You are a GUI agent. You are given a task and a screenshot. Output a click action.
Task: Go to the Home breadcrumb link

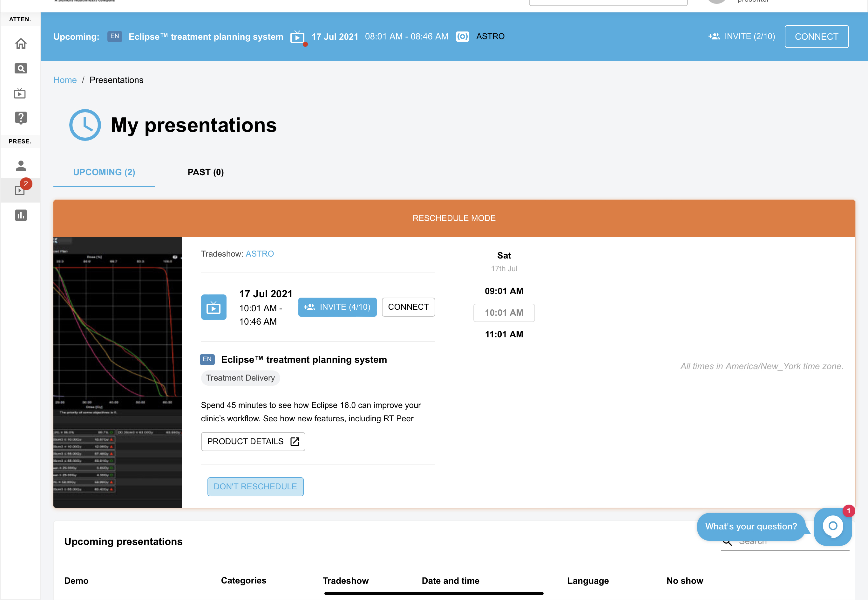click(65, 80)
